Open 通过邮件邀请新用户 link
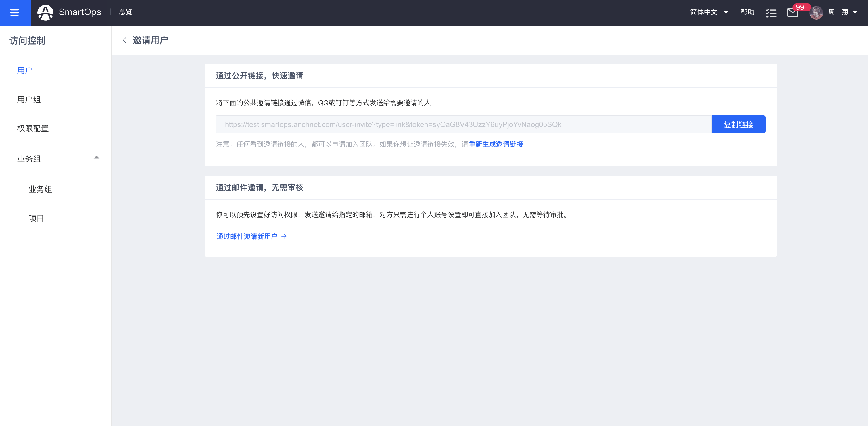The height and width of the screenshot is (426, 868). point(247,237)
